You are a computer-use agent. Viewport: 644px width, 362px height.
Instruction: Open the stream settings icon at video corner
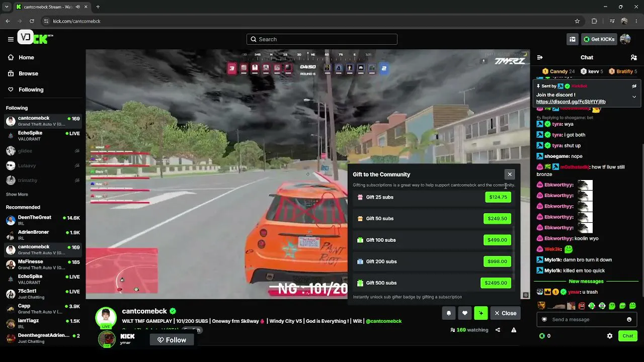[526, 295]
